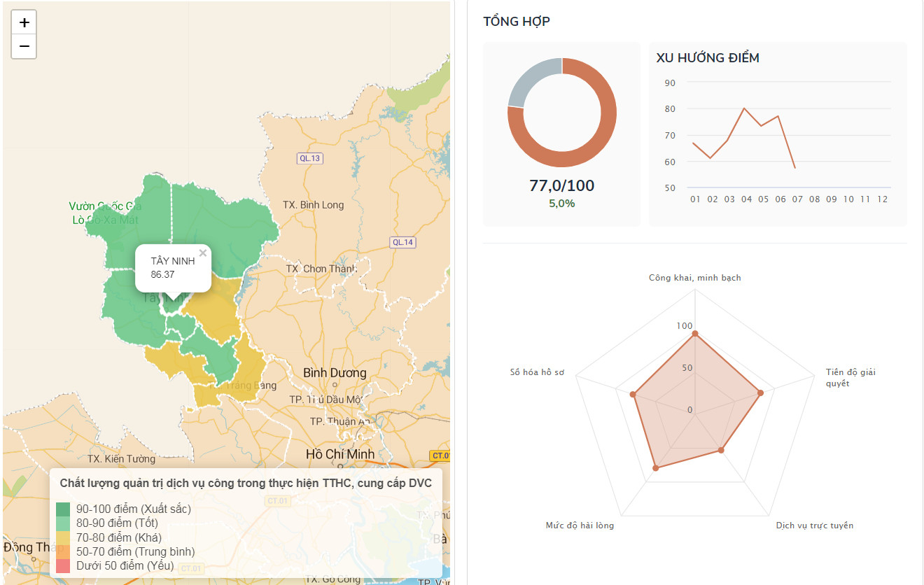Click radar data point for Số hóa hồ sơ

pos(633,395)
